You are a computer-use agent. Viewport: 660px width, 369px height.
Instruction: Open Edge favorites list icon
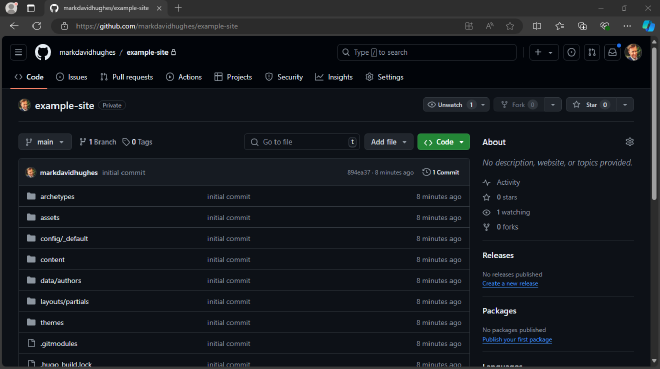[x=559, y=26]
